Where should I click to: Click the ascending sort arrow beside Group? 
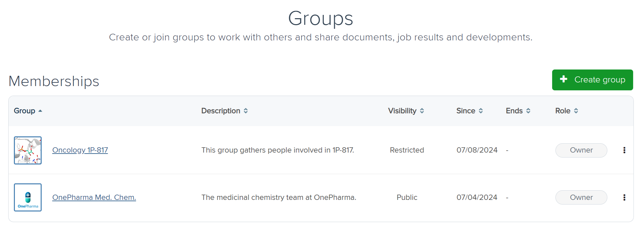click(x=40, y=111)
